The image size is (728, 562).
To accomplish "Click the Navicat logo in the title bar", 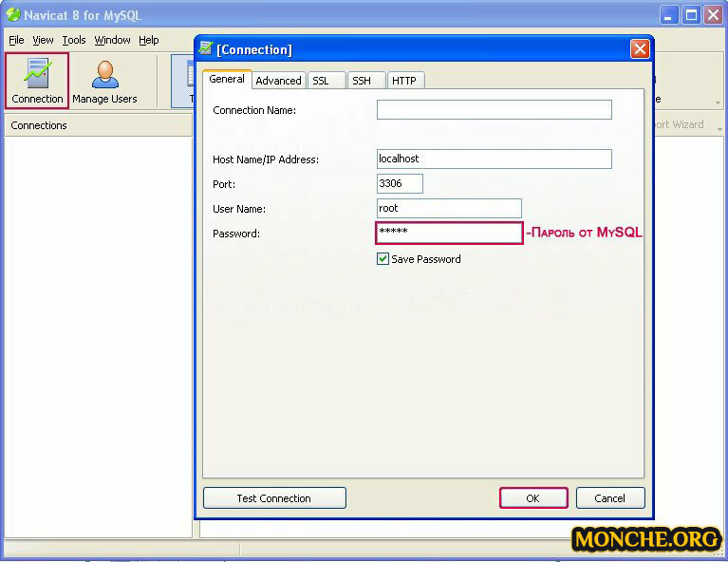I will [x=13, y=14].
